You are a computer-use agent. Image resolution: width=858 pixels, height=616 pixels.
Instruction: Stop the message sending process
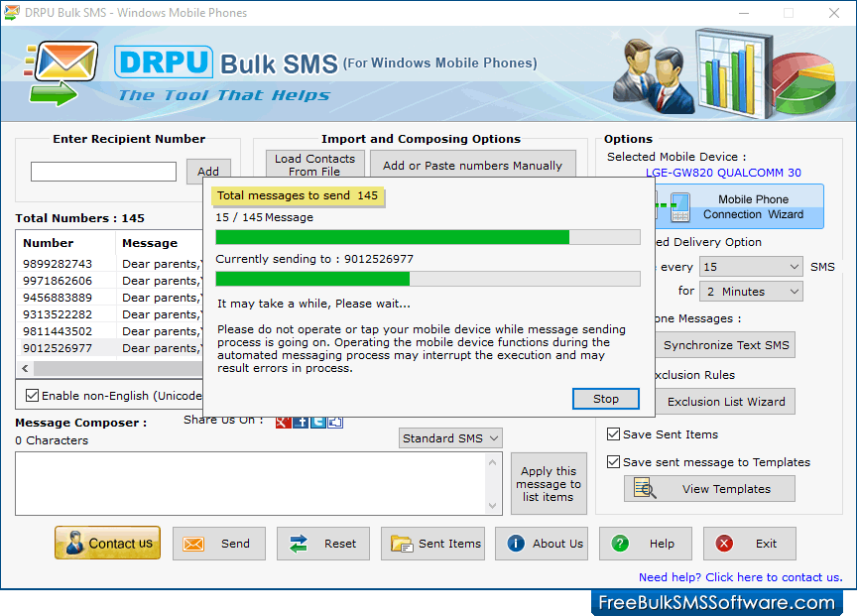(x=606, y=399)
